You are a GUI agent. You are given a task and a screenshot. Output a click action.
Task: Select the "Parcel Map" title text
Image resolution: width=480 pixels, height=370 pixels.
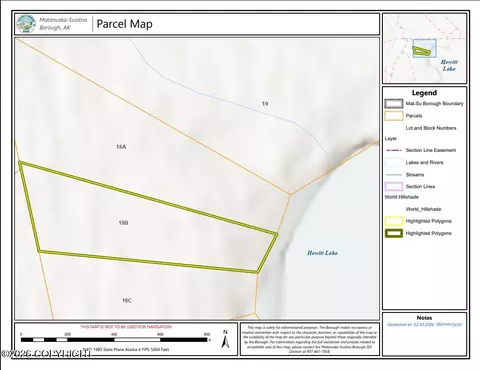124,24
